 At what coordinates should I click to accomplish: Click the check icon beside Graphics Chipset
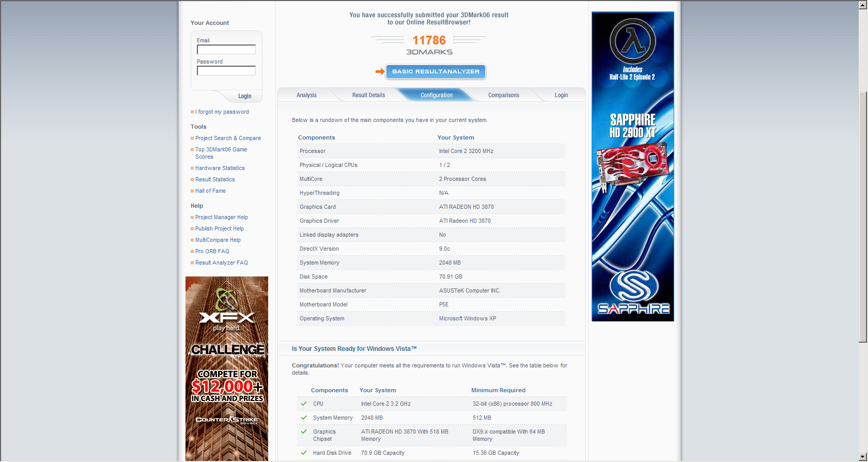[x=304, y=432]
